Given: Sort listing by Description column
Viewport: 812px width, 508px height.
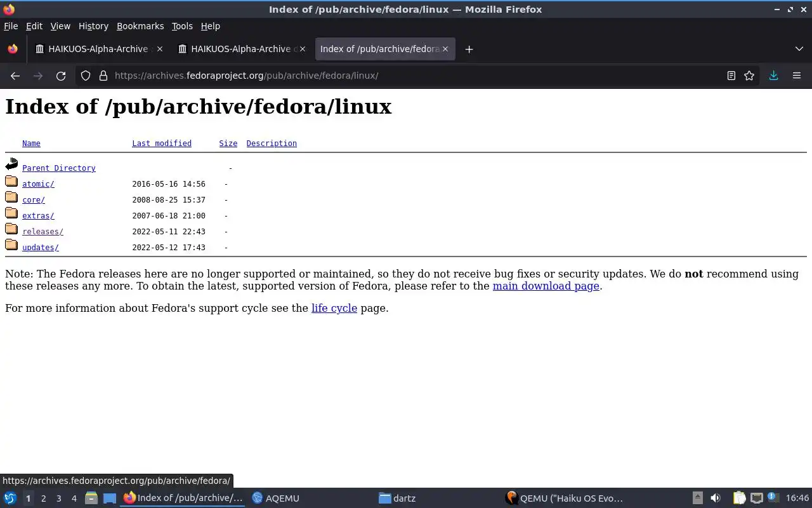Looking at the screenshot, I should coord(272,144).
